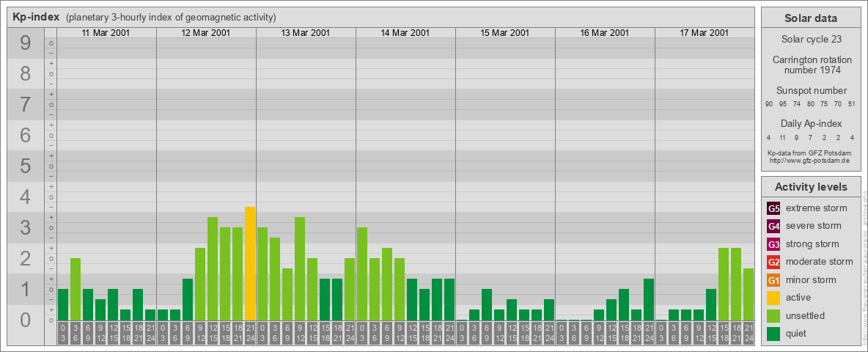Select the '11 Mar 2001' date header
Screen dimensions: 868x352
(106, 33)
